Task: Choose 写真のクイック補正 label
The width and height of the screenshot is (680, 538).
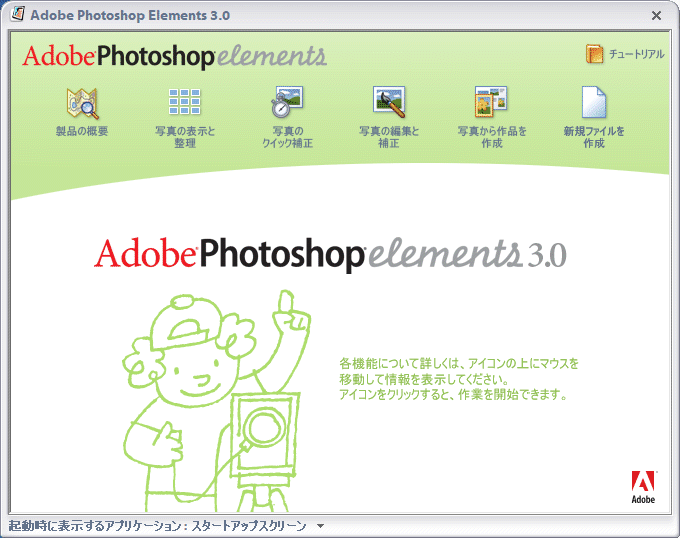Action: (288, 137)
